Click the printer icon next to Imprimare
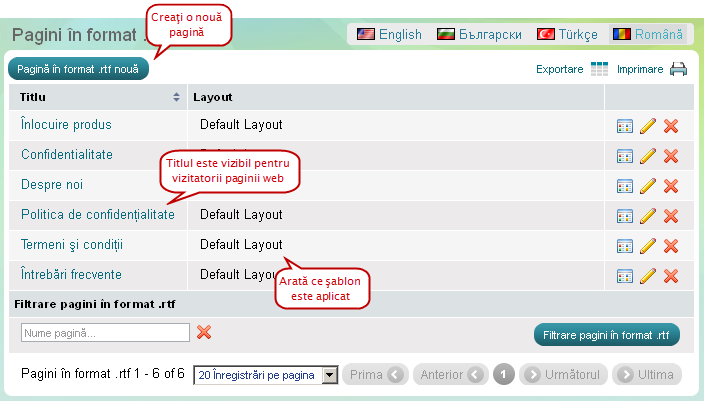This screenshot has height=401, width=704. coord(678,69)
